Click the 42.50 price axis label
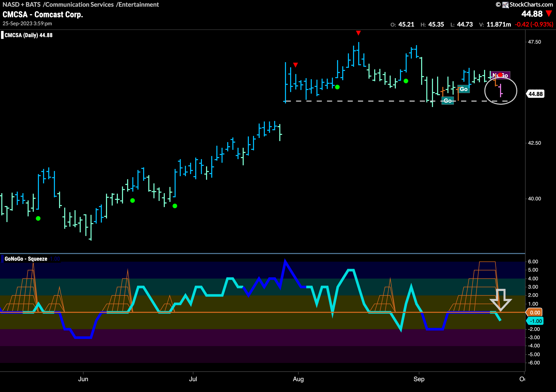556x392 pixels. (x=534, y=143)
